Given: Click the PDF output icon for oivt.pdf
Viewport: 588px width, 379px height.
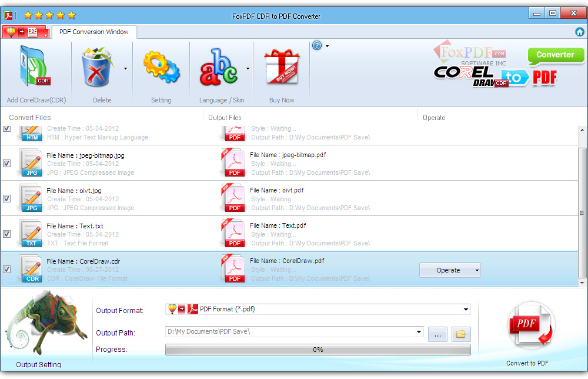Looking at the screenshot, I should coord(233,198).
